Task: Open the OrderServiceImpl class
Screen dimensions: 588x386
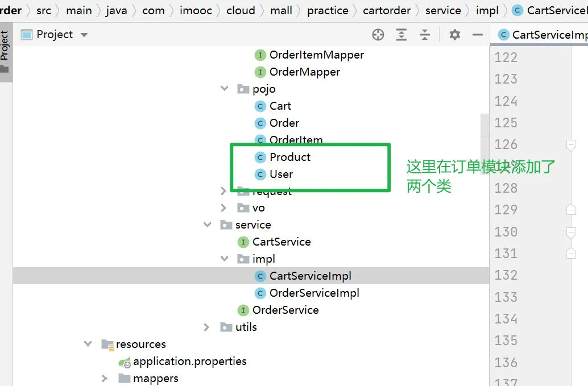Action: point(314,293)
